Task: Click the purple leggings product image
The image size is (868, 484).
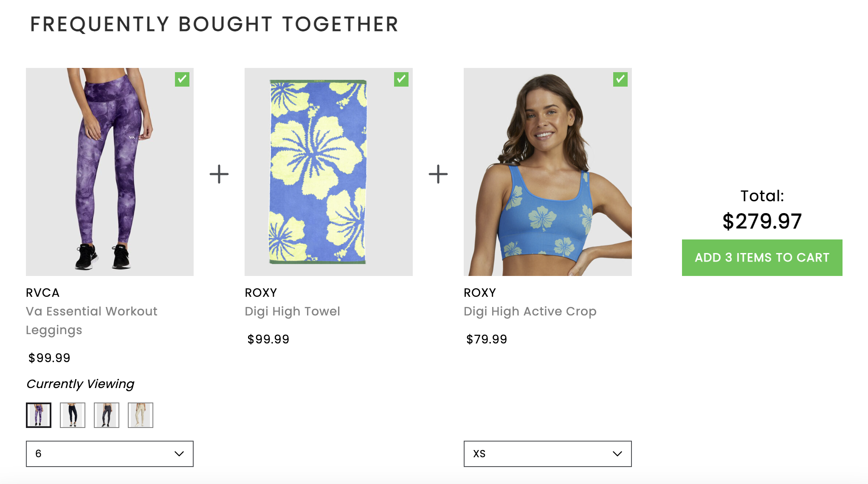Action: tap(110, 172)
